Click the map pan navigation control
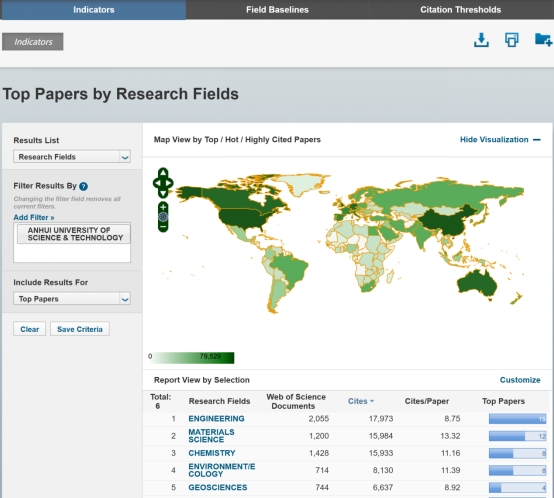This screenshot has height=498, width=554. (x=163, y=183)
